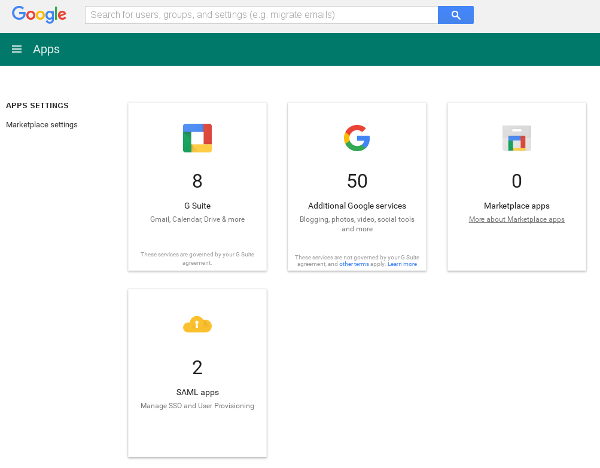Open the other terms link
Viewport: 600px width, 468px height.
(x=354, y=264)
